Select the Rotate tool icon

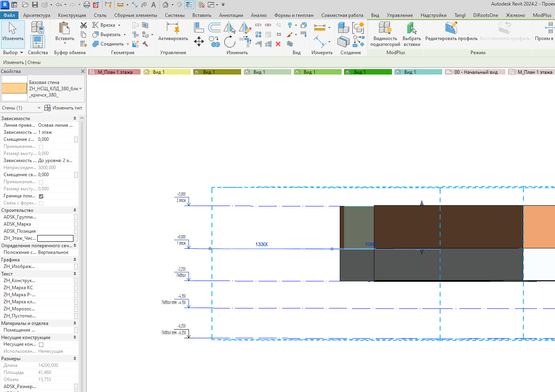point(229,41)
